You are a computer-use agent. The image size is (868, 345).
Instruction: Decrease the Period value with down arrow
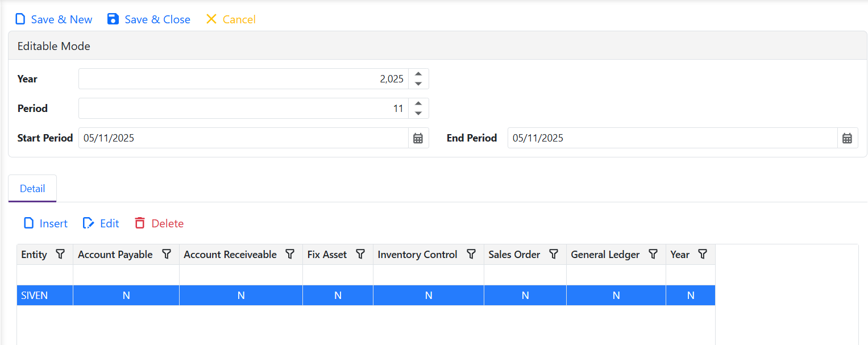pyautogui.click(x=418, y=114)
